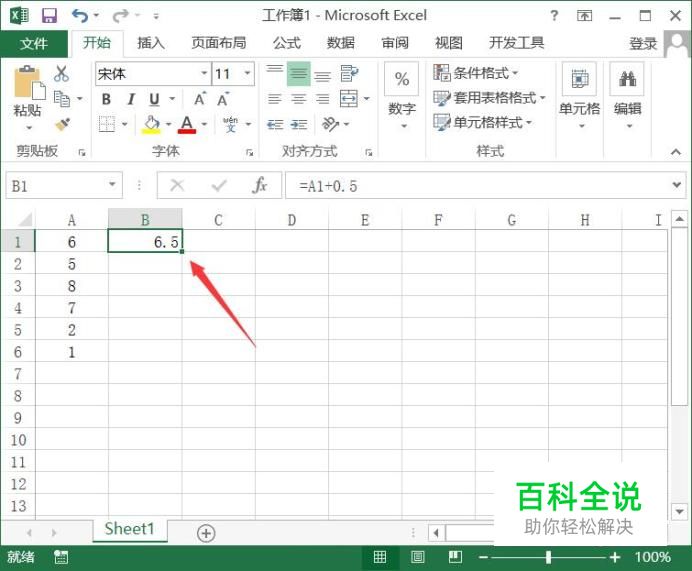Open the 开发工具 tab
Image resolution: width=692 pixels, height=571 pixels.
pos(516,43)
